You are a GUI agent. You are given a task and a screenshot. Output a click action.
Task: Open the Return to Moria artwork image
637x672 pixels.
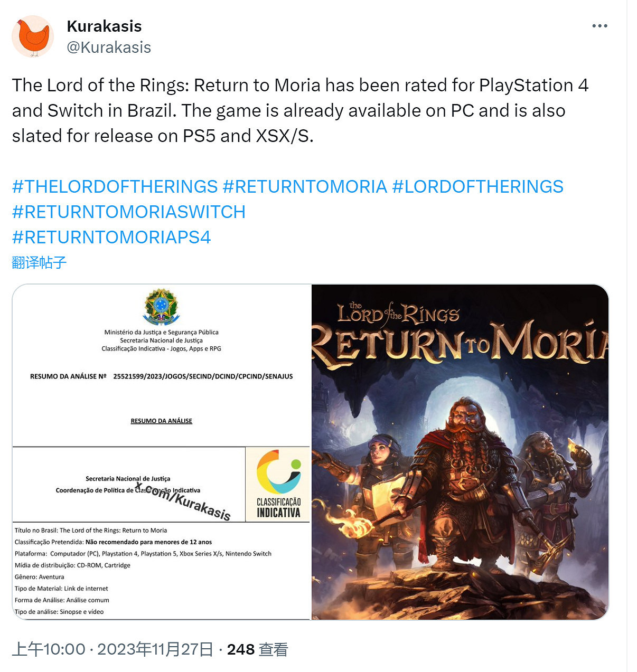[460, 452]
